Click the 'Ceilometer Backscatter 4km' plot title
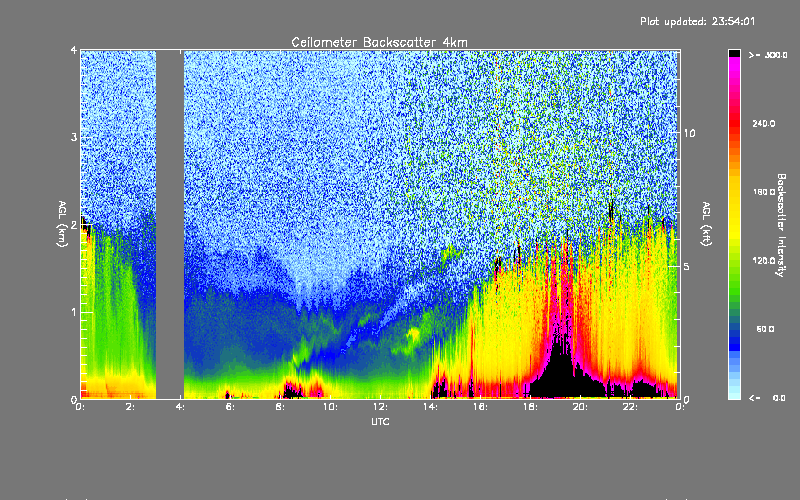Screen dimensions: 800x500 [x=379, y=42]
